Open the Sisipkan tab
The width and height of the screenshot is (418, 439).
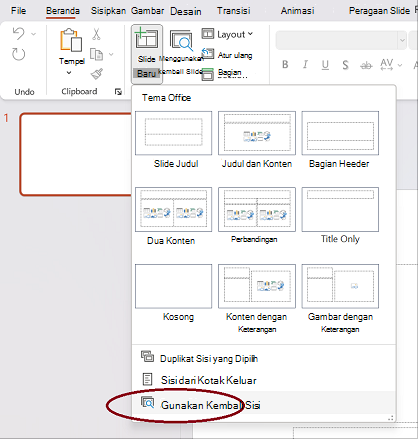(x=108, y=11)
